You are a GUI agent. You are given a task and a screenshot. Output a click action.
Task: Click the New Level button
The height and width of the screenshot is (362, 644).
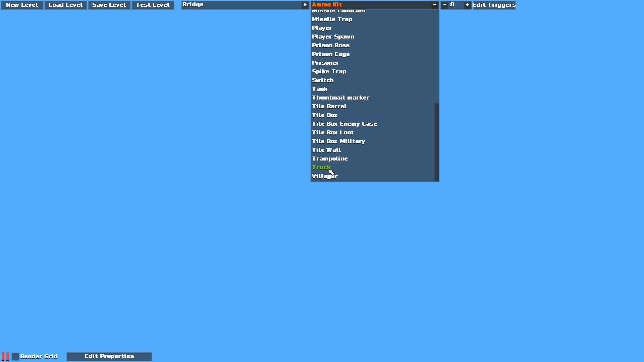(22, 5)
